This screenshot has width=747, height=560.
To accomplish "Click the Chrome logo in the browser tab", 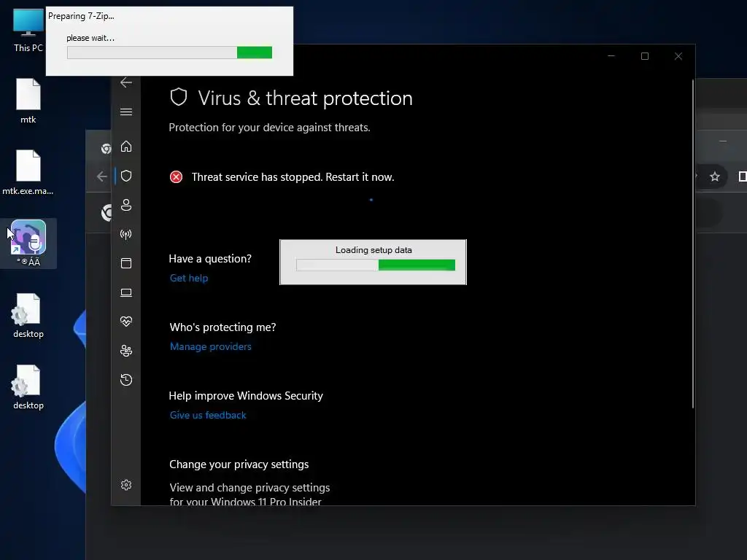I will coord(106,149).
